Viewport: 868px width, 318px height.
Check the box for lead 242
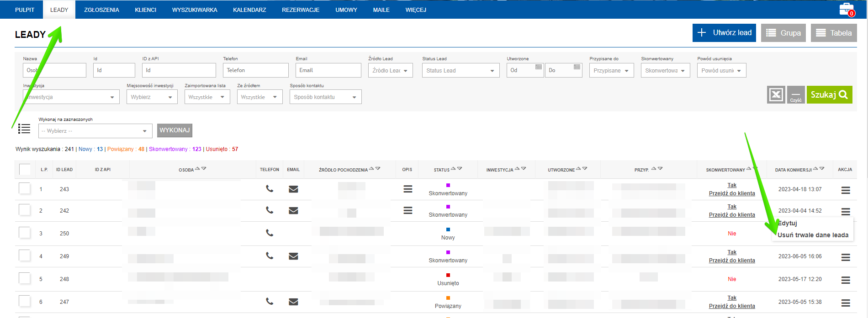(x=25, y=210)
